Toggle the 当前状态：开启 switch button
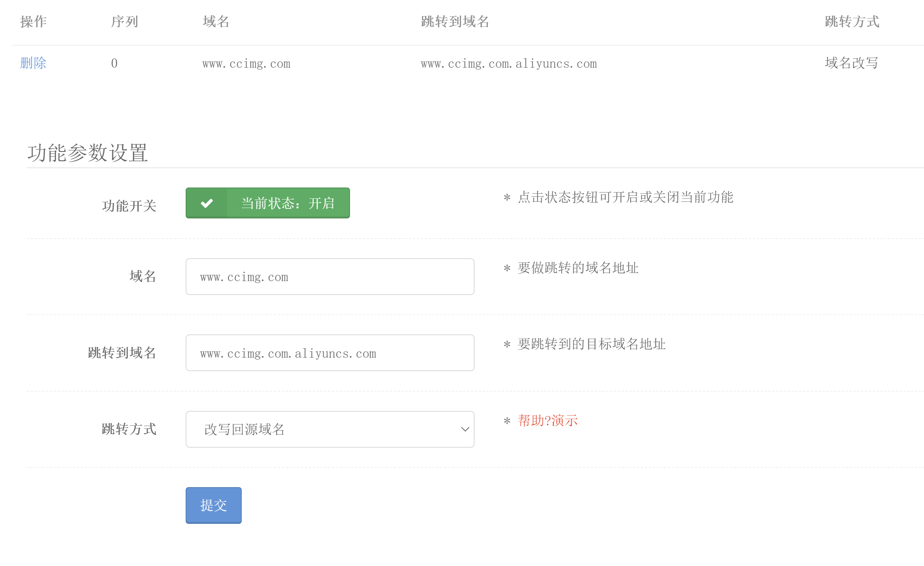Viewport: 924px width, 566px height. point(268,203)
